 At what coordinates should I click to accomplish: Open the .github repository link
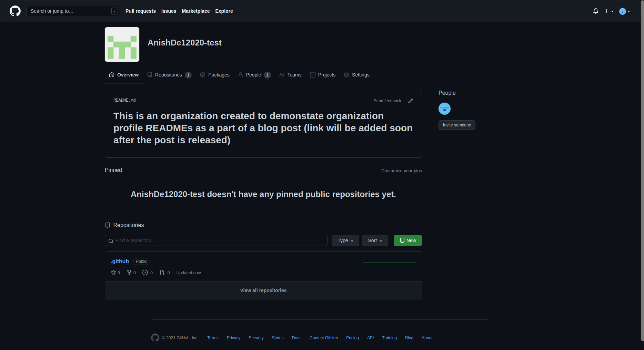click(x=120, y=261)
